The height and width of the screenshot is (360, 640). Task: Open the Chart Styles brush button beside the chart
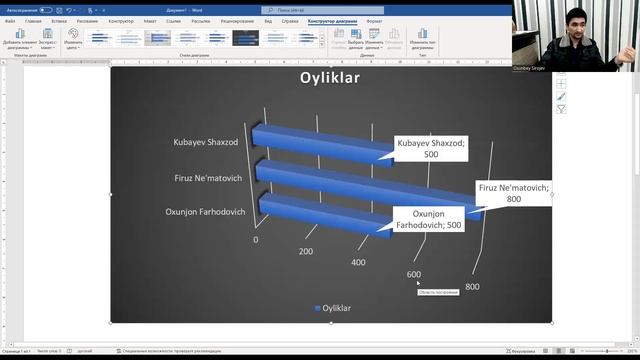point(561,96)
